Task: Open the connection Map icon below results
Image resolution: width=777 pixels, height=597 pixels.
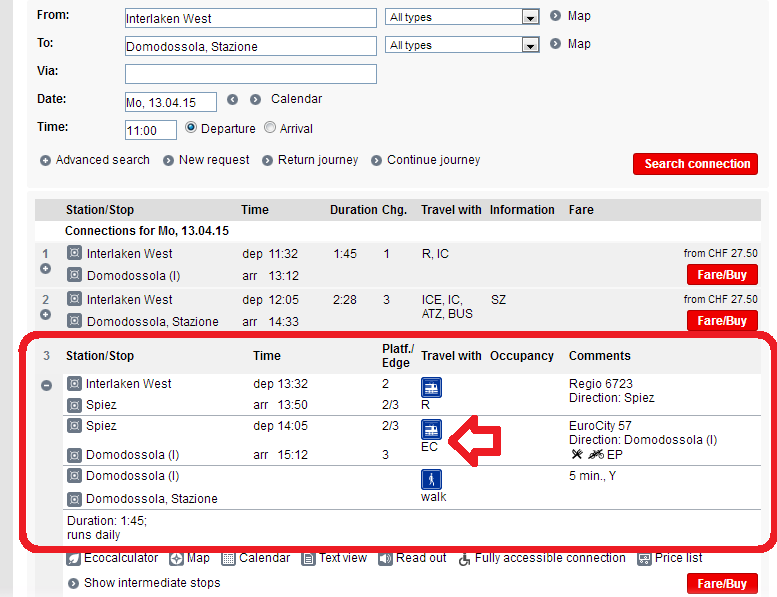Action: [176, 559]
